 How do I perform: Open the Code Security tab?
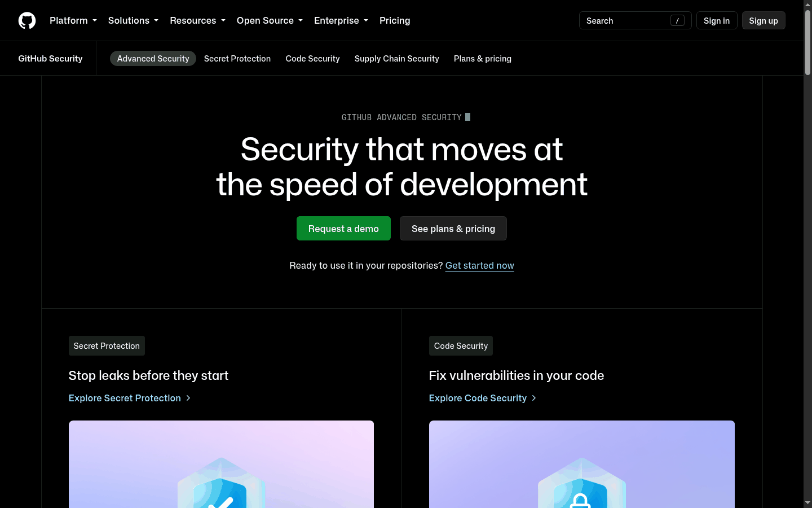312,59
